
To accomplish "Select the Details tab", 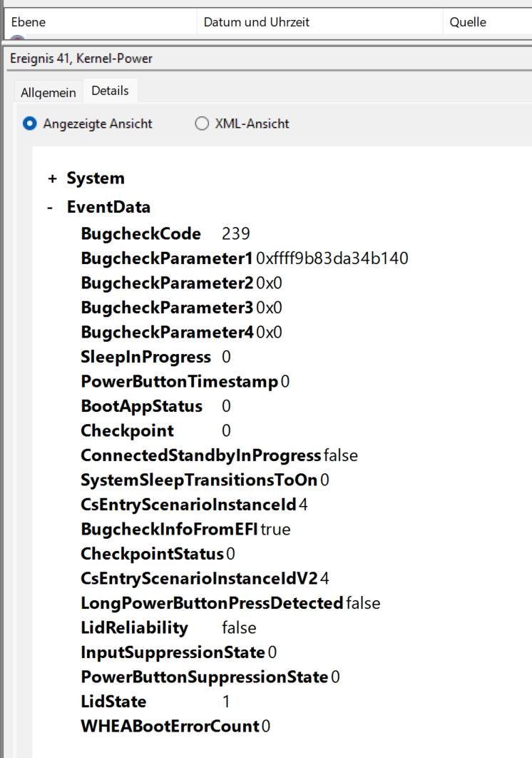I will point(110,91).
